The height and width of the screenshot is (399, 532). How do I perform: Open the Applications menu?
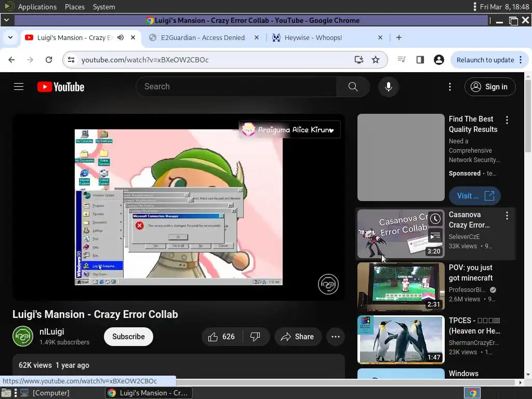37,7
